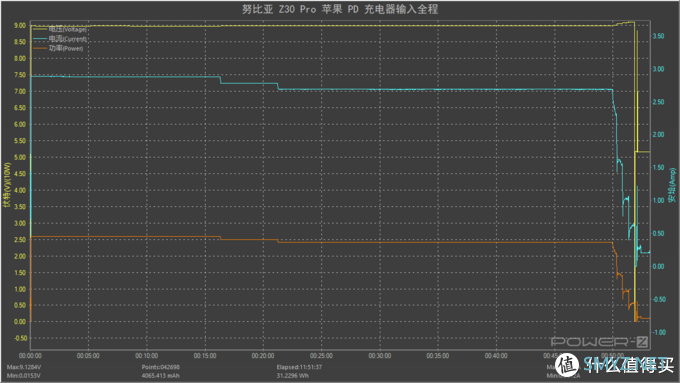This screenshot has width=680, height=383.
Task: Click the Points:042698 status readout
Action: click(x=160, y=367)
